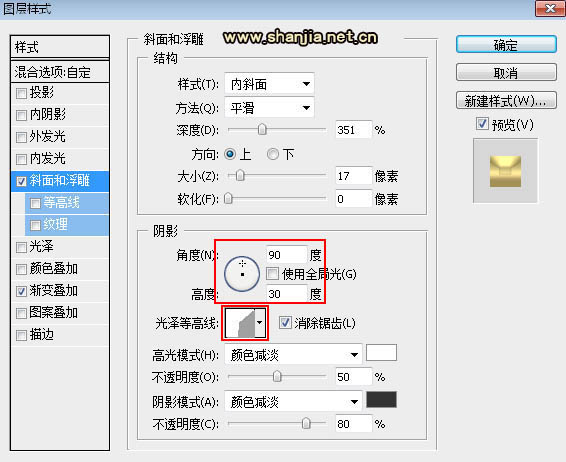Click the gold style preview thumbnail

pyautogui.click(x=505, y=171)
